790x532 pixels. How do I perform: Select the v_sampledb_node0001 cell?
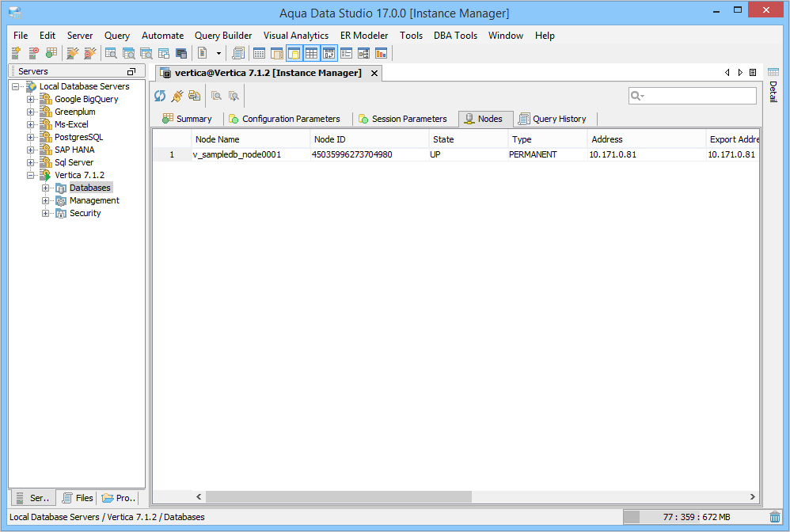pos(250,154)
